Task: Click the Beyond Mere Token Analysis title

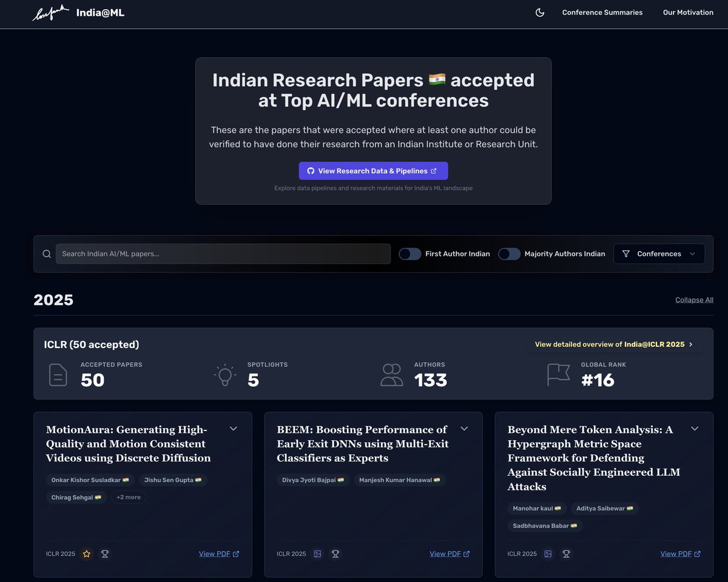Action: (x=594, y=458)
